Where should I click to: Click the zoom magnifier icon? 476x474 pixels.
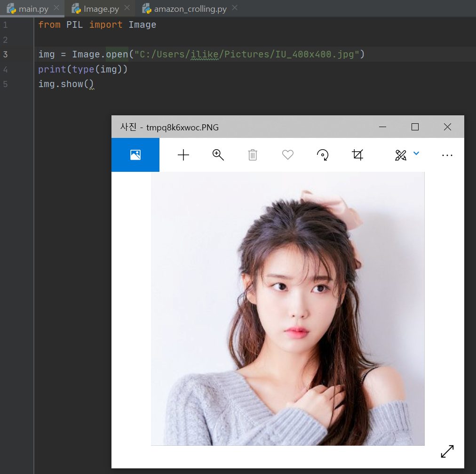(218, 155)
